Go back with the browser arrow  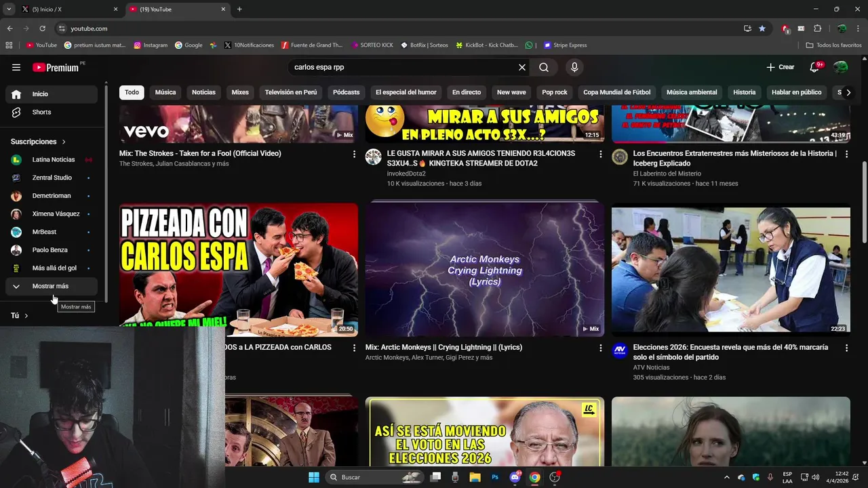click(9, 28)
